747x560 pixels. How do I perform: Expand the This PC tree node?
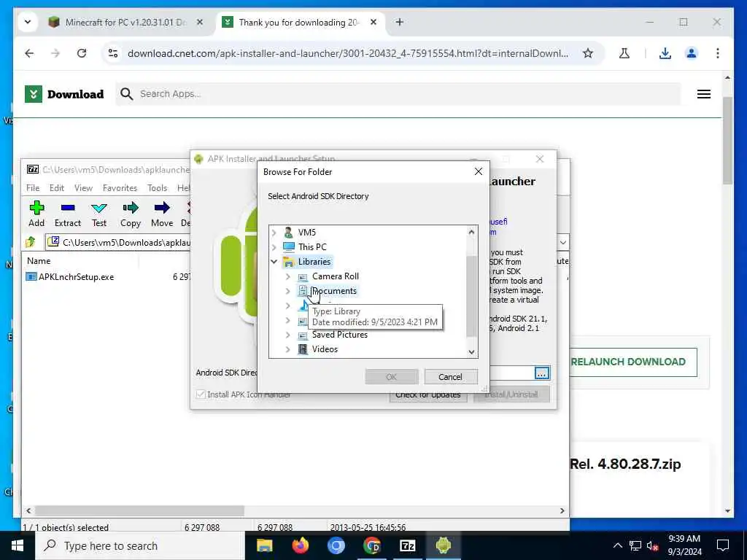click(274, 247)
